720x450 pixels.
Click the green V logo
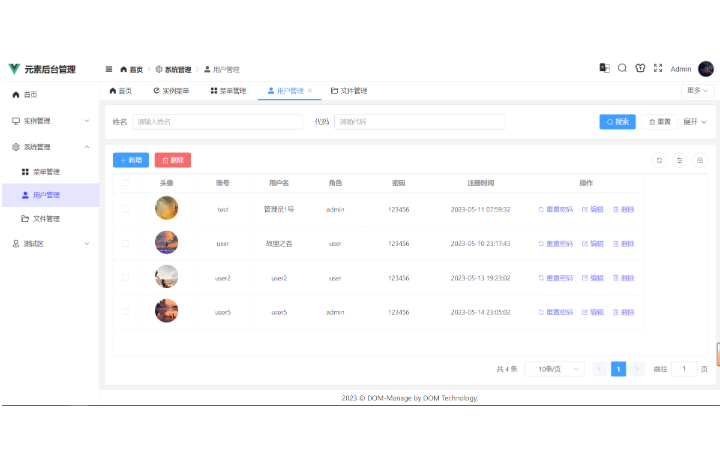point(14,69)
